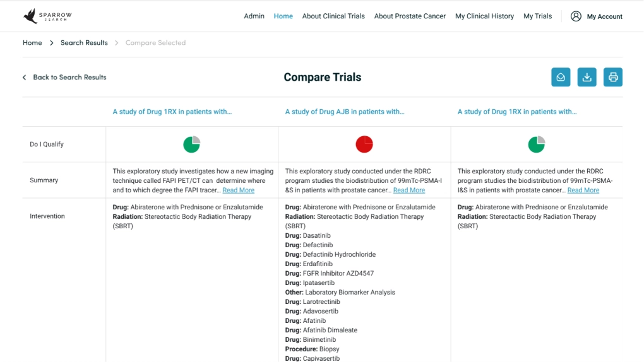Image resolution: width=644 pixels, height=362 pixels.
Task: Open the Admin menu item
Action: point(254,16)
